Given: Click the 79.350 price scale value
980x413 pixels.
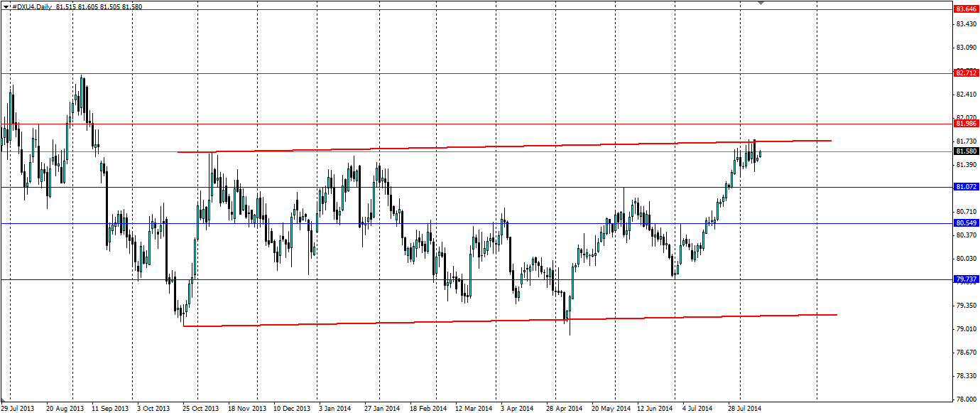Looking at the screenshot, I should (x=966, y=306).
